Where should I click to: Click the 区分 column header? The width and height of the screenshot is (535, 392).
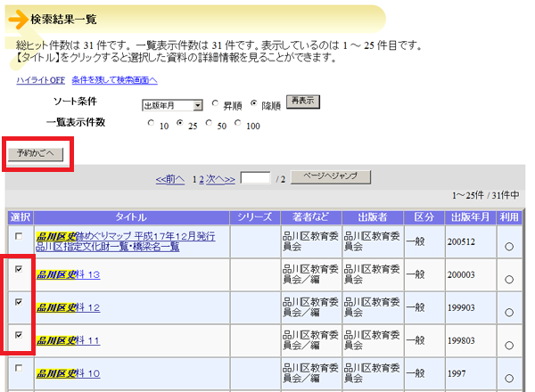(424, 217)
